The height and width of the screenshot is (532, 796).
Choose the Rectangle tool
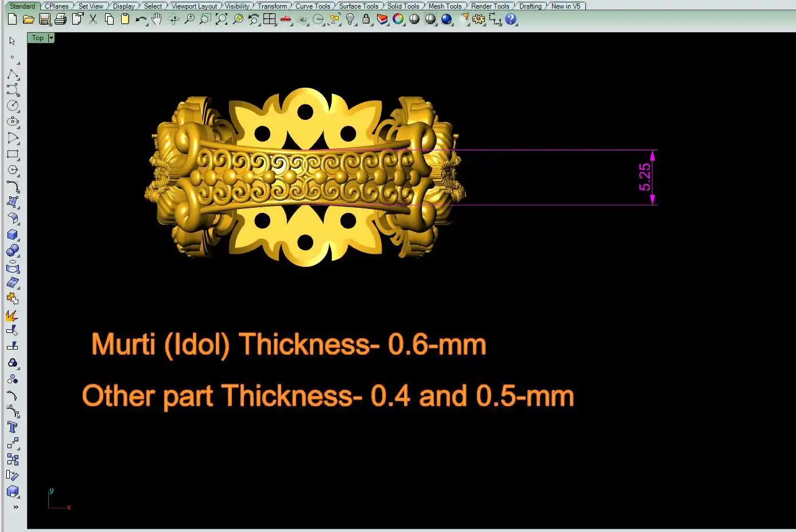coord(12,154)
